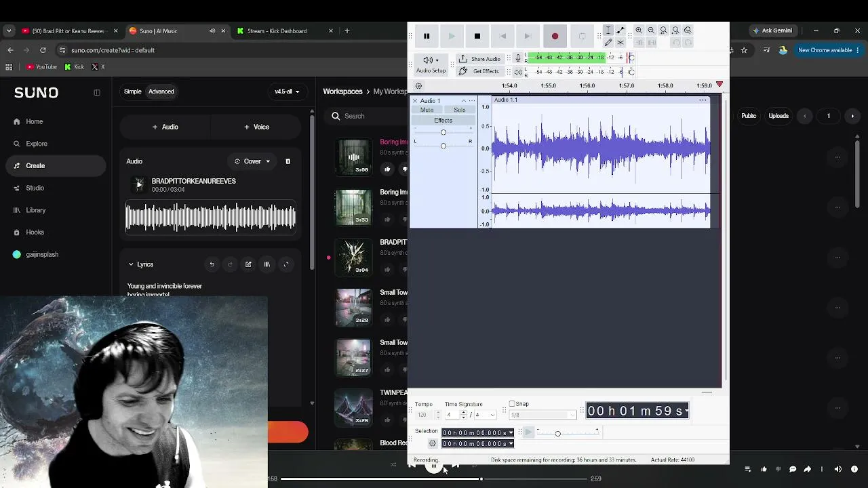868x488 pixels.
Task: Adjust Audacity playback speed slider
Action: 557,433
